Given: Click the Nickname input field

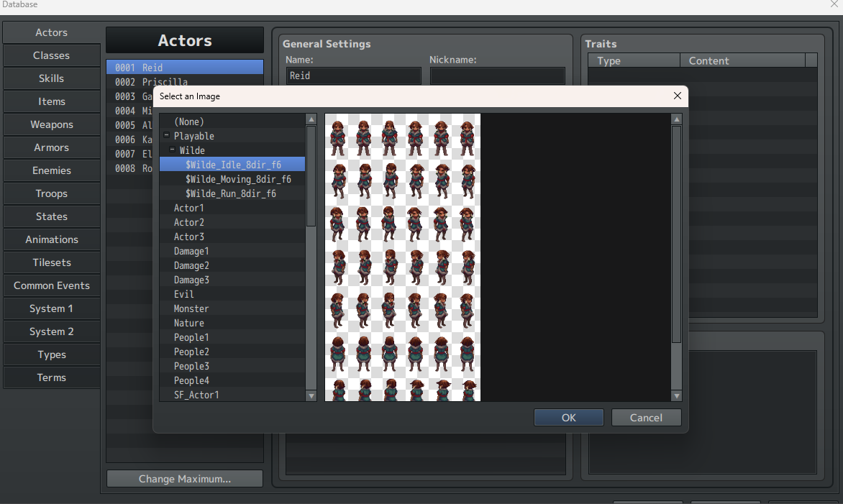Looking at the screenshot, I should click(x=497, y=75).
